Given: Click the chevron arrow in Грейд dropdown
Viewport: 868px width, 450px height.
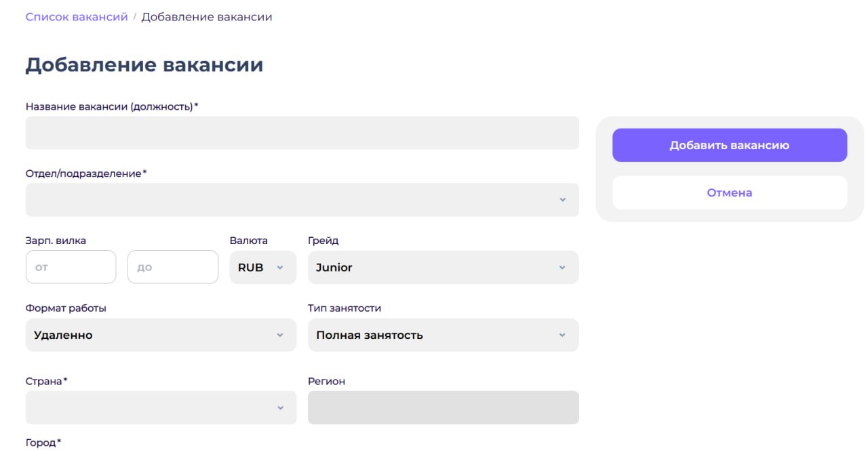Looking at the screenshot, I should pyautogui.click(x=562, y=268).
